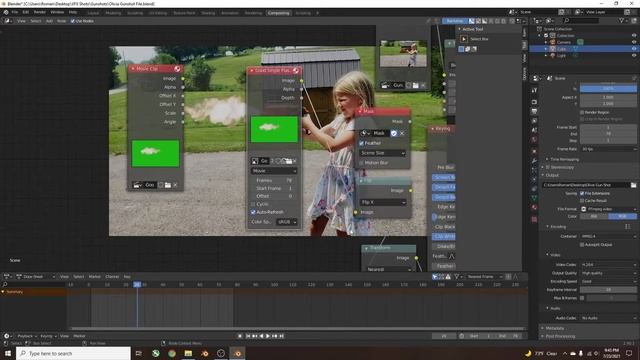
Task: Toggle the Cyclic checkbox
Action: (253, 204)
